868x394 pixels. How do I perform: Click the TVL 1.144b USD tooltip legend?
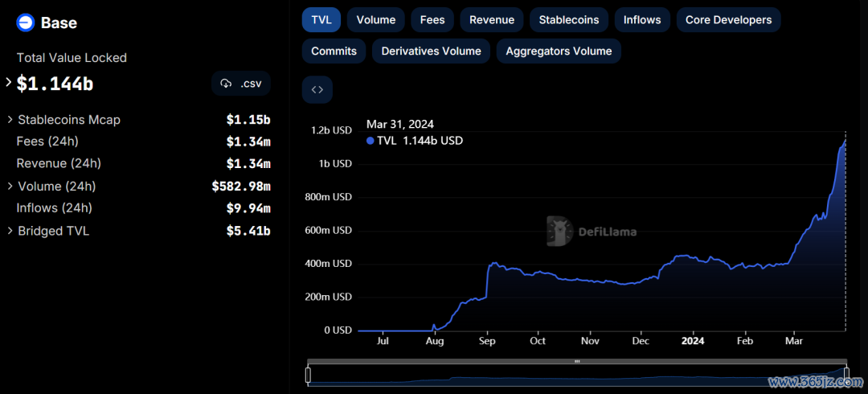[x=415, y=141]
